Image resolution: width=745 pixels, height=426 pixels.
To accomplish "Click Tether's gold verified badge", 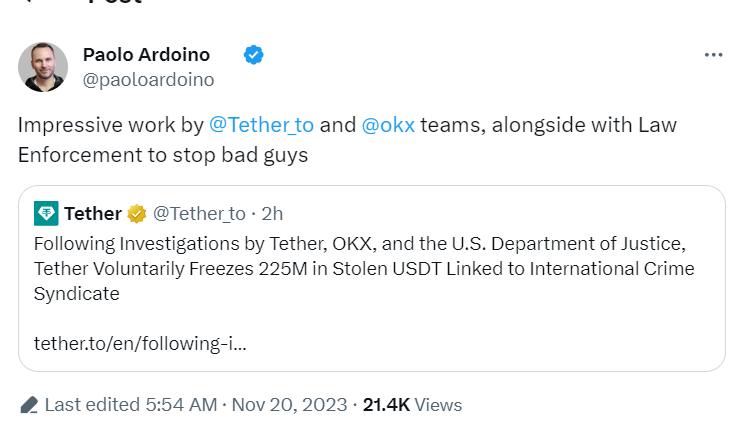I will coord(137,213).
